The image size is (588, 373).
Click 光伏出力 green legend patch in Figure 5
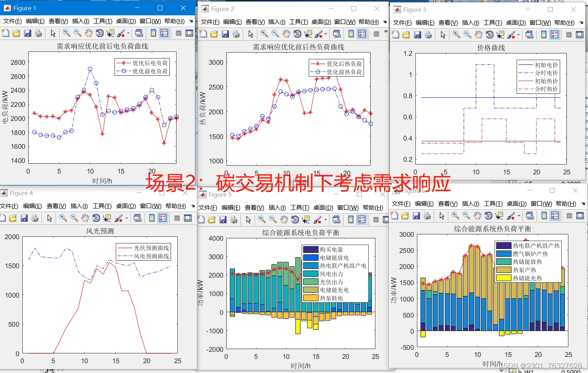pos(311,282)
